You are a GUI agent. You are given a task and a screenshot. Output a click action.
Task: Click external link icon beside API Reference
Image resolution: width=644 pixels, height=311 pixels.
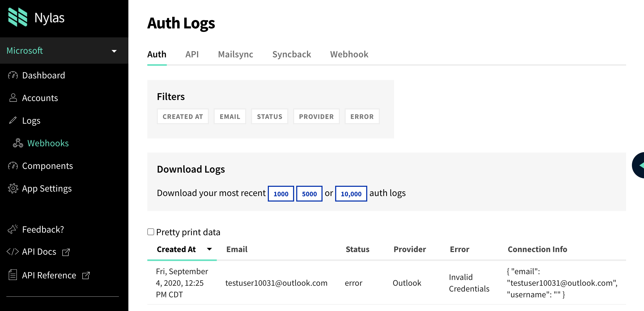(x=86, y=275)
